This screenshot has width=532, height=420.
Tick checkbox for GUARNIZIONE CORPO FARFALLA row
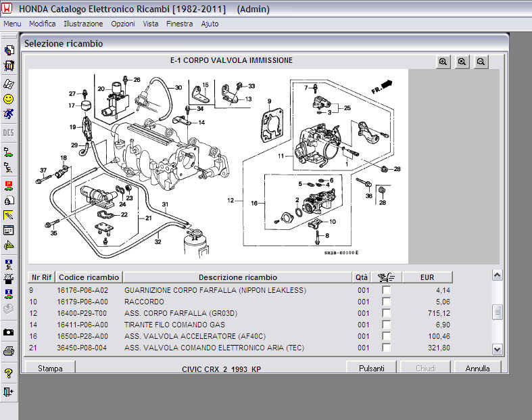point(386,290)
